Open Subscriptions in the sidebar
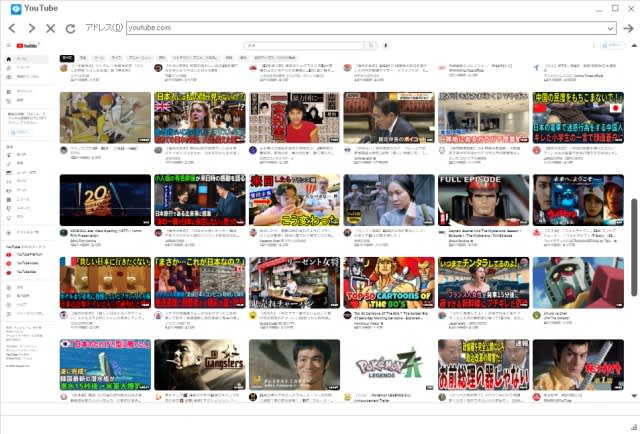The height and width of the screenshot is (434, 640). pyautogui.click(x=27, y=77)
